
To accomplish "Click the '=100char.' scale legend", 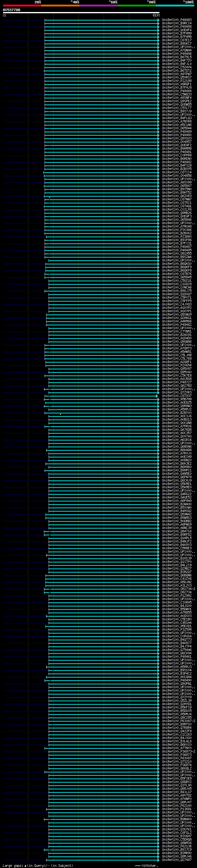I will point(146,866).
